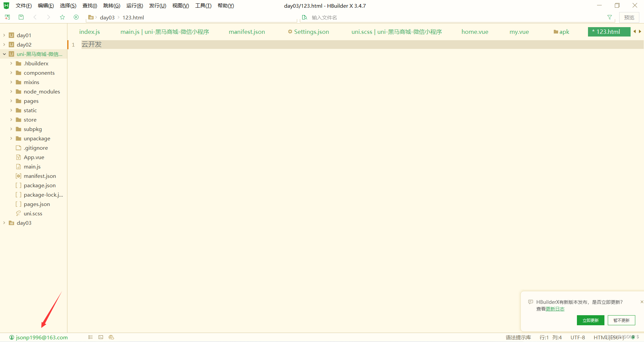Click the cloud web icon in status bar
Screen dimensions: 644x342
[111, 337]
